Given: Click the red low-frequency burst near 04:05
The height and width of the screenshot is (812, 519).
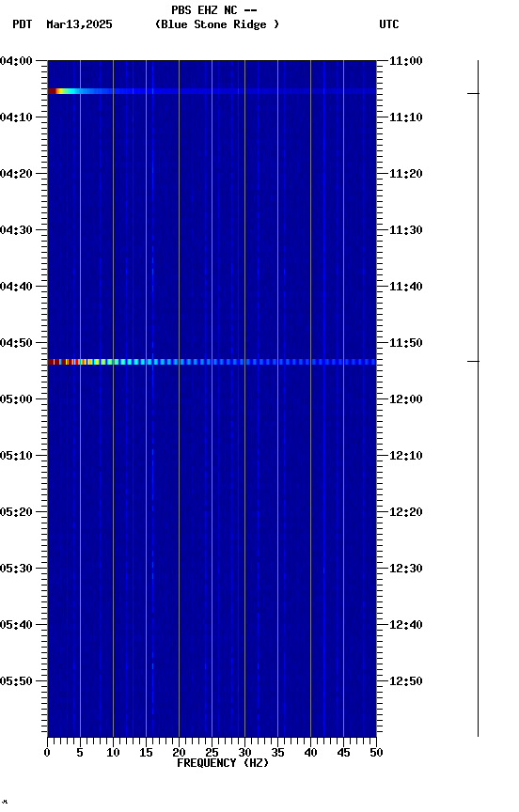Looking at the screenshot, I should (53, 91).
